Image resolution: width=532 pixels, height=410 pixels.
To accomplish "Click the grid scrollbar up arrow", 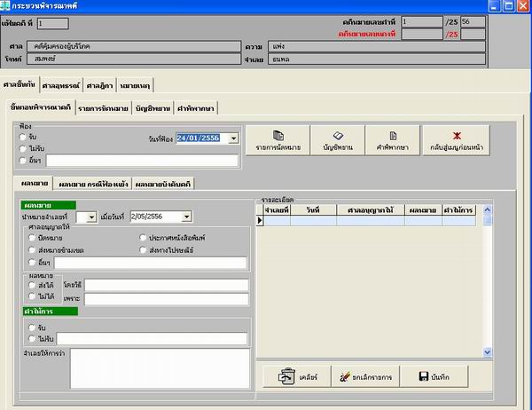I will [x=487, y=210].
